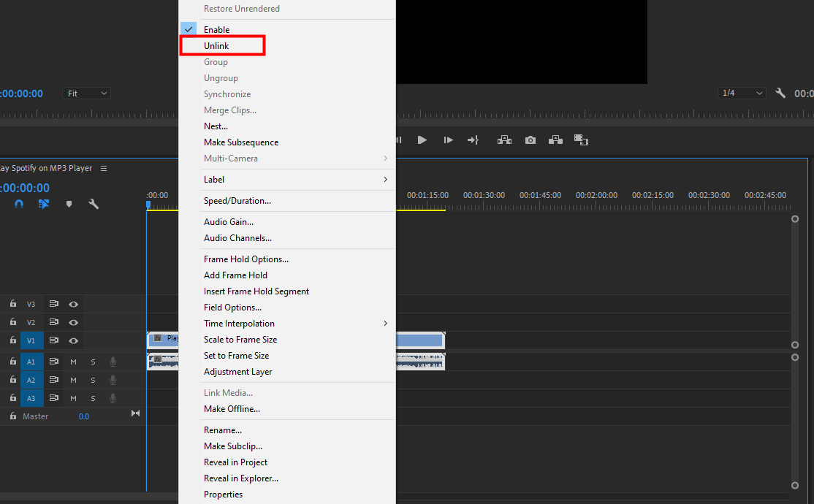The height and width of the screenshot is (504, 814).
Task: Click the Insert icon in the Program Monitor
Action: [504, 140]
